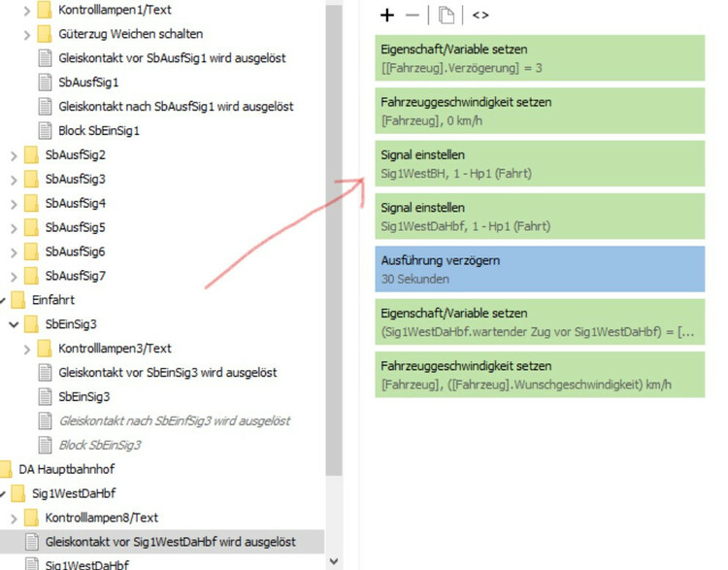The image size is (728, 570).
Task: Expand SbAusfSig4 folder
Action: tap(14, 204)
